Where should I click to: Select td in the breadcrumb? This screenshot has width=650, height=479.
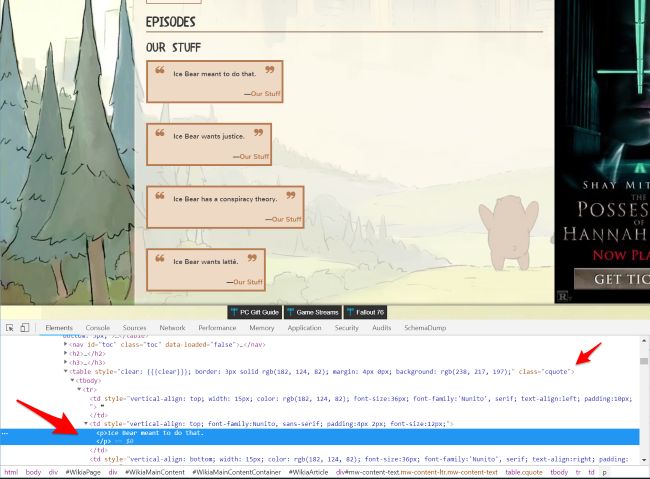click(591, 472)
